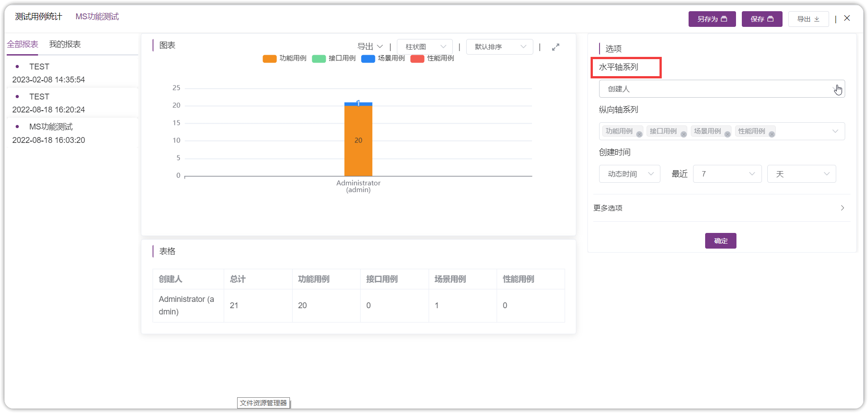Open the number 7 period dropdown
This screenshot has height=413, width=868.
728,174
